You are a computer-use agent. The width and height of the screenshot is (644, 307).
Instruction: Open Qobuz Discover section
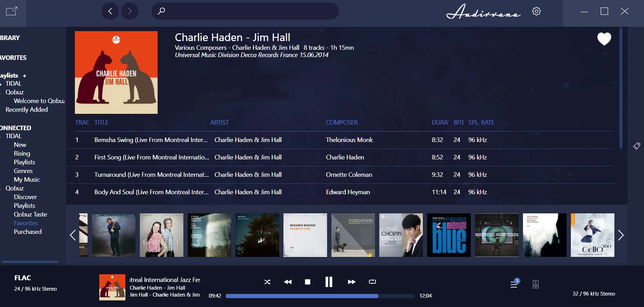[25, 197]
